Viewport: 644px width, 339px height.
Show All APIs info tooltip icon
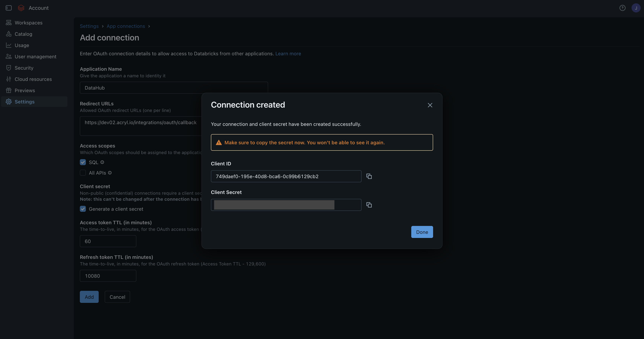[110, 173]
